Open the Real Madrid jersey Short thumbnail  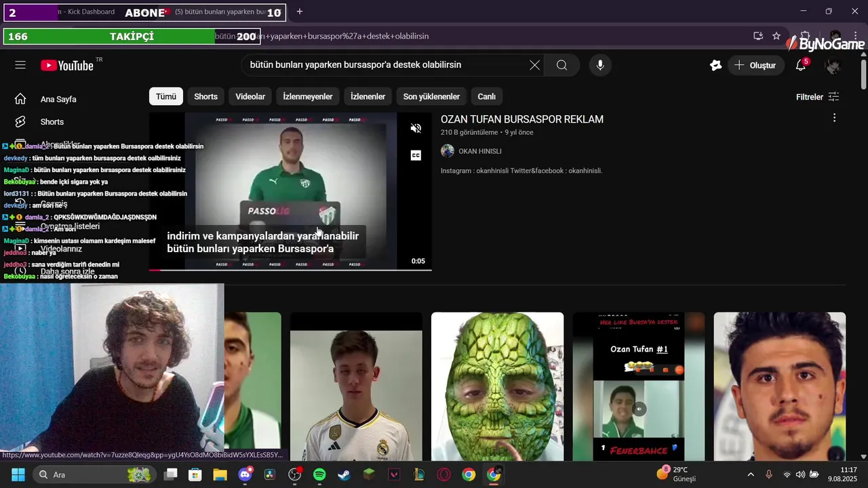[x=356, y=386]
